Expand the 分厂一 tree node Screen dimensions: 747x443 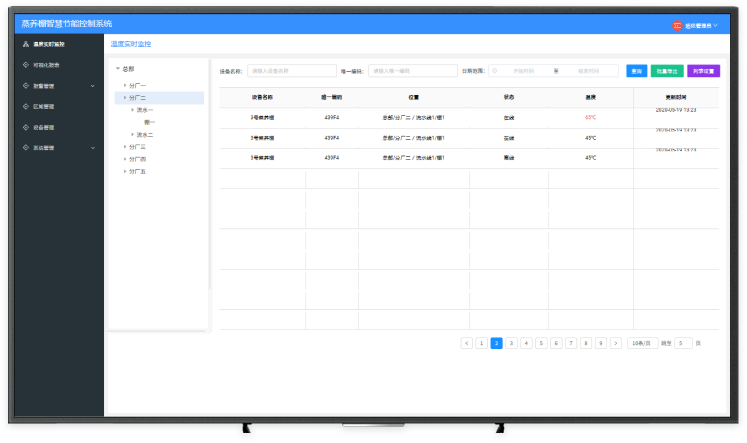tap(125, 85)
